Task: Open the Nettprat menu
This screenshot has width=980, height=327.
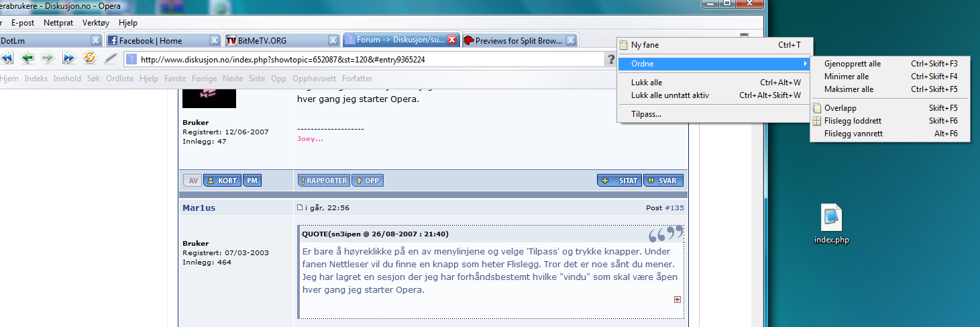Action: (x=58, y=22)
